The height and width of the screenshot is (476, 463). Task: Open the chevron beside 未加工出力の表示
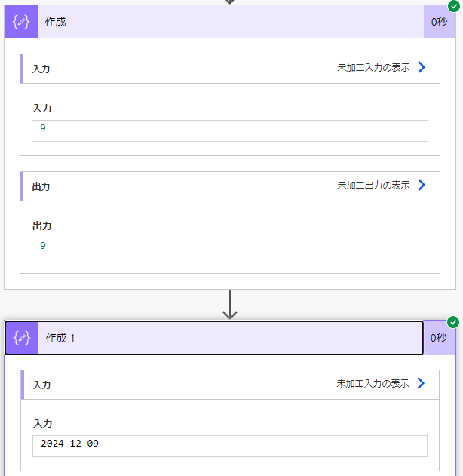click(422, 185)
